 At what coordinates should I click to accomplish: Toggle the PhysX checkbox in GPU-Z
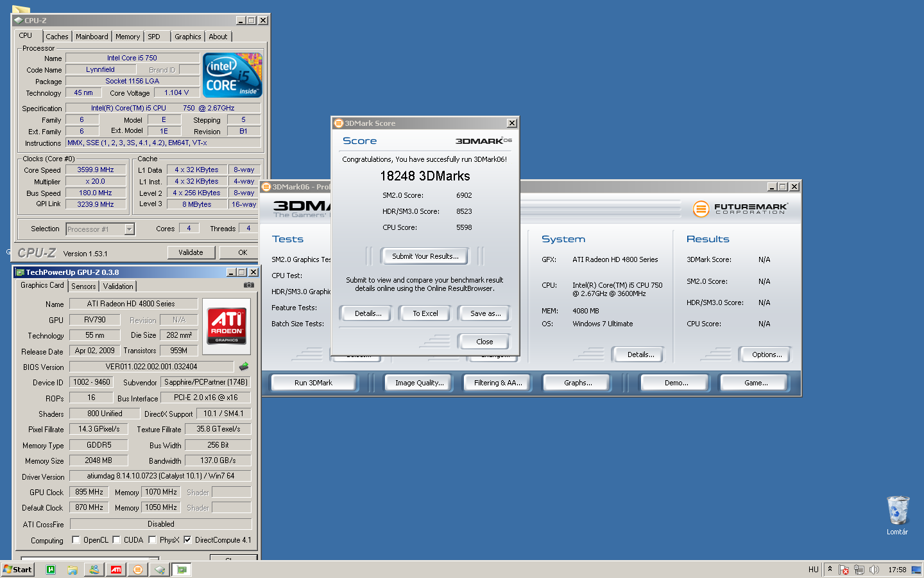tap(152, 540)
